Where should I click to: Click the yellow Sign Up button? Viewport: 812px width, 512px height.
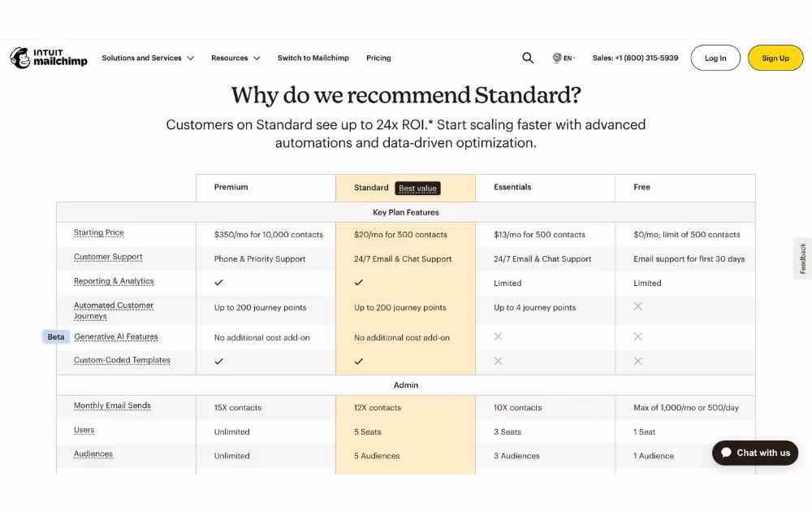click(775, 58)
